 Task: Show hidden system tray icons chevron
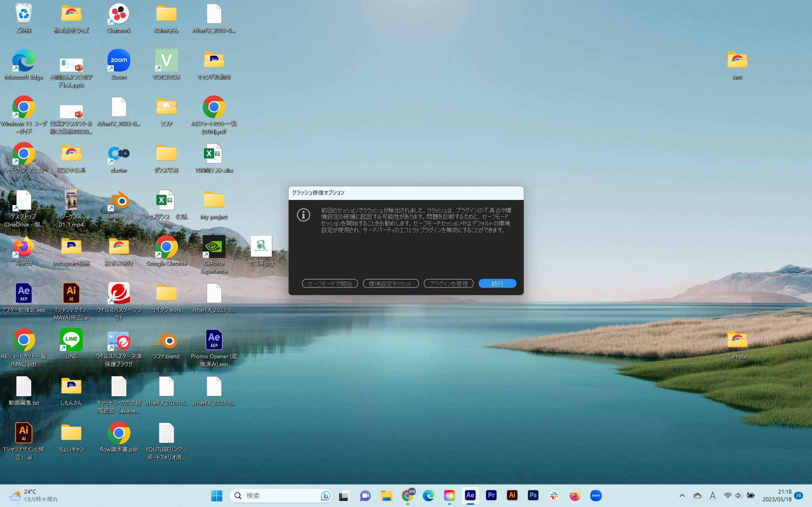(x=682, y=495)
